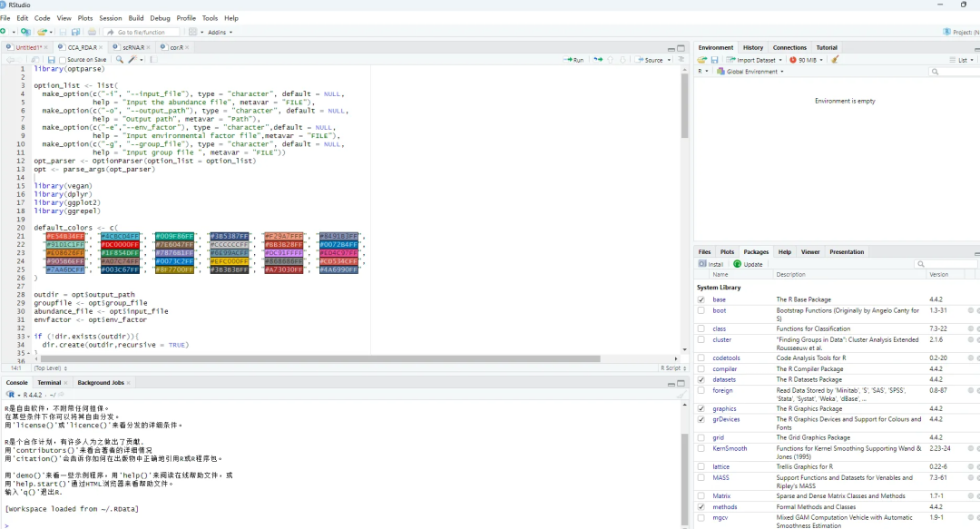The image size is (980, 529).
Task: Click Save all open documents icon
Action: click(x=75, y=32)
